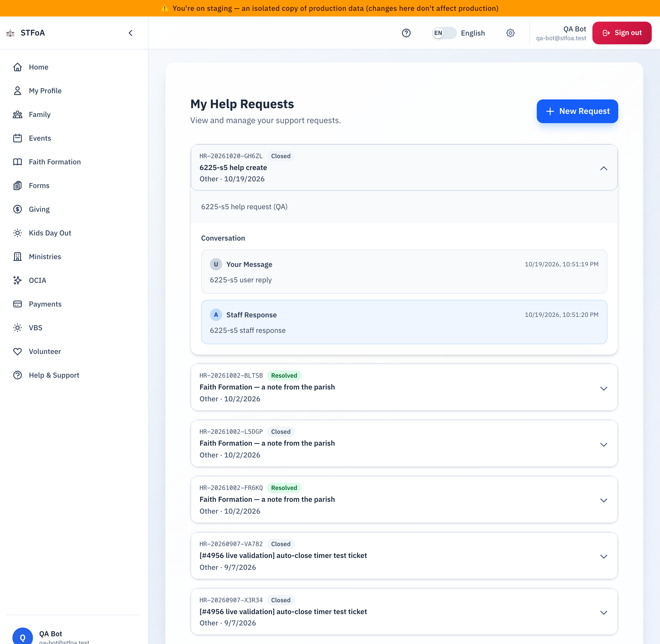Screen dimensions: 660x644
Task: Collapse the sidebar with the left chevron
Action: click(x=131, y=33)
